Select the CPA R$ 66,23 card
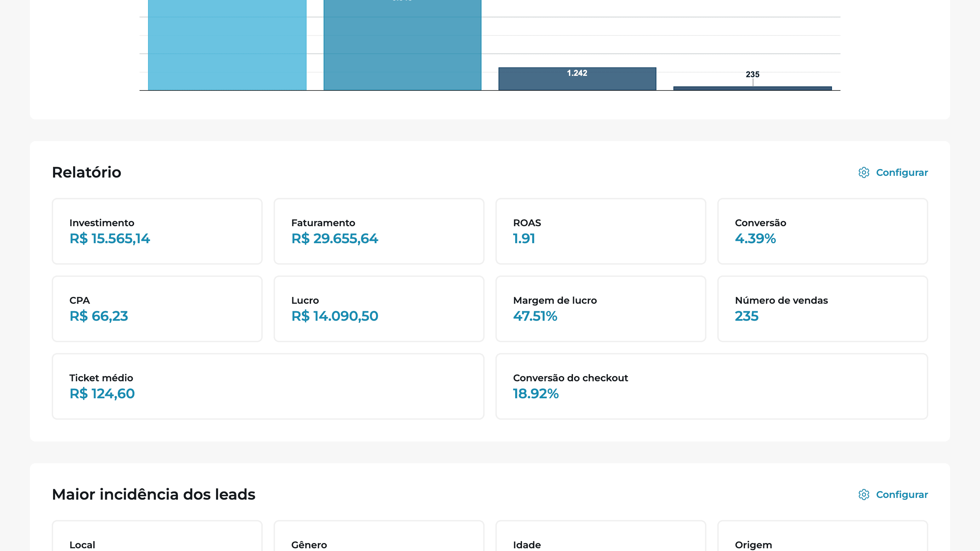The image size is (980, 551). [x=157, y=309]
